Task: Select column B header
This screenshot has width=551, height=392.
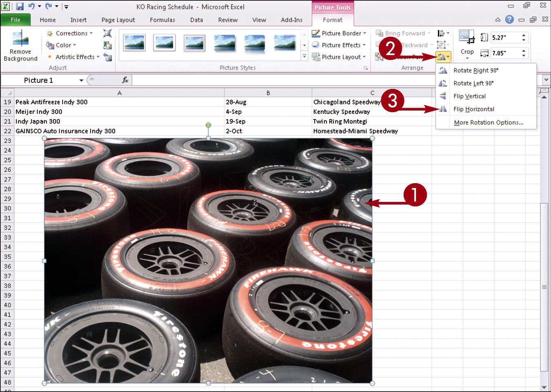Action: pos(268,93)
